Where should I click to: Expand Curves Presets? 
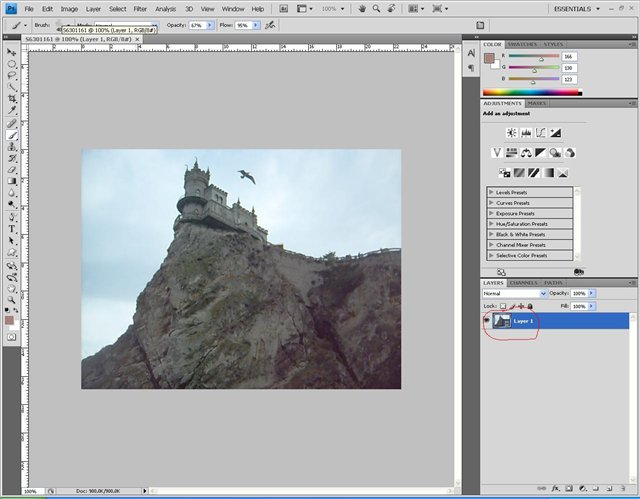coord(530,203)
